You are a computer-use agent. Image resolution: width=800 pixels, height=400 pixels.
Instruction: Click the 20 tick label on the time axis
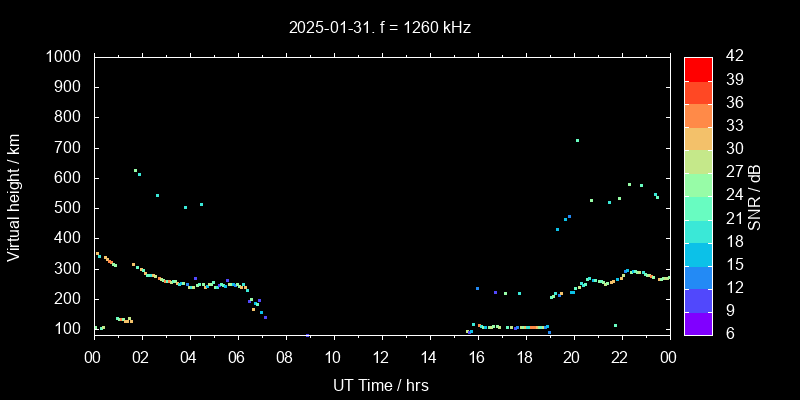coord(572,357)
